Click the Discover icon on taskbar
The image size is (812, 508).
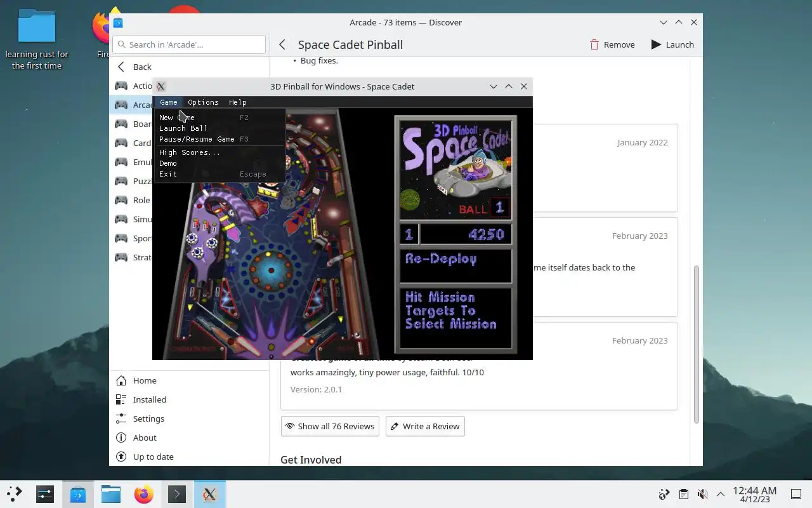78,494
